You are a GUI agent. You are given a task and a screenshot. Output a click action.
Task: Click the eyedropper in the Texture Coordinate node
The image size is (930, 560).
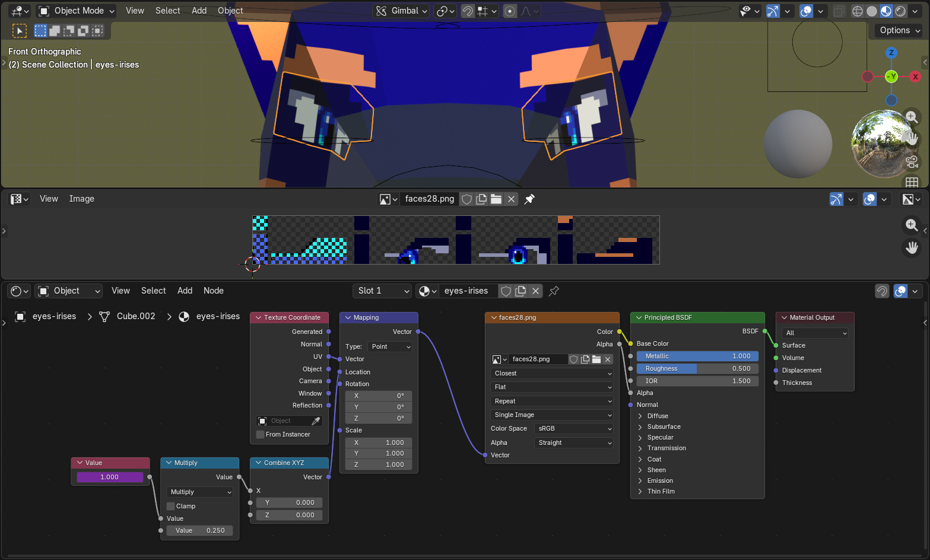(316, 421)
